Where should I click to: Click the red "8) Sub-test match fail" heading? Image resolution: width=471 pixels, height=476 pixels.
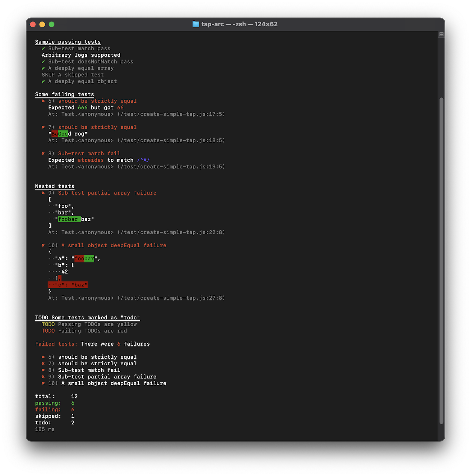click(x=81, y=154)
